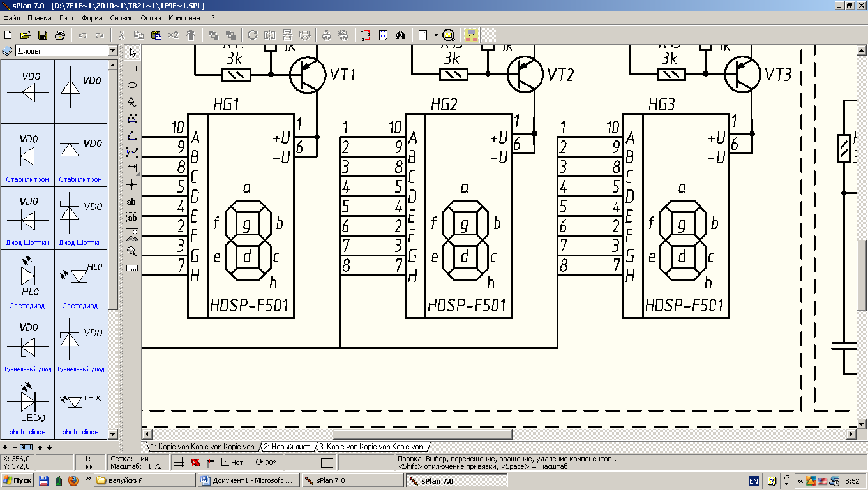The image size is (868, 490).
Task: Select the photo-diode right library component
Action: pos(80,406)
